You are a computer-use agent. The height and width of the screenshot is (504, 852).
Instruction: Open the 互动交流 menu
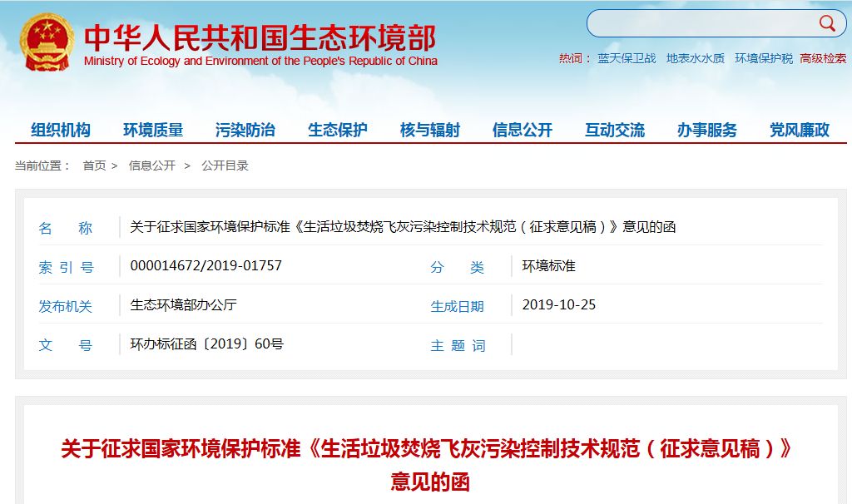[615, 130]
